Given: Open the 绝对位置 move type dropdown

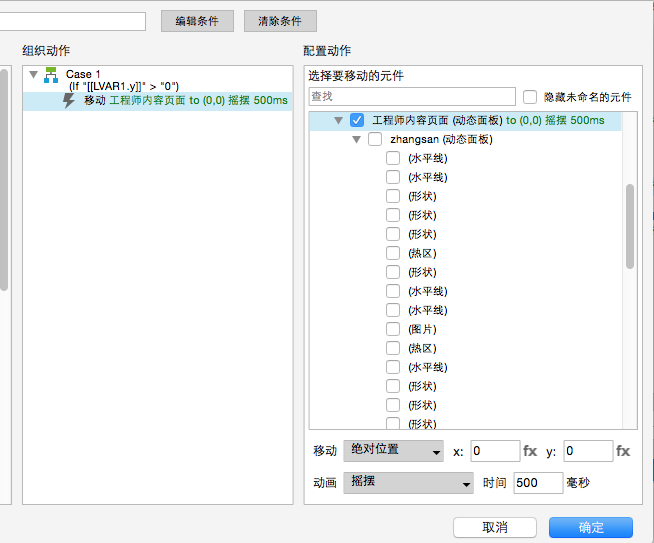Looking at the screenshot, I should [x=393, y=451].
